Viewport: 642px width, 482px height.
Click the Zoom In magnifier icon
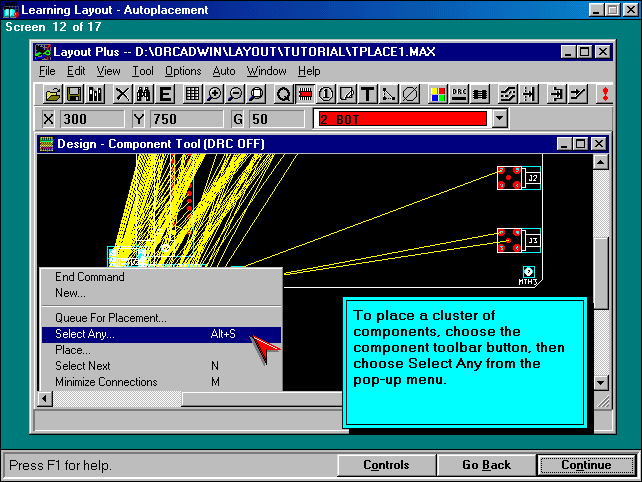tap(215, 94)
